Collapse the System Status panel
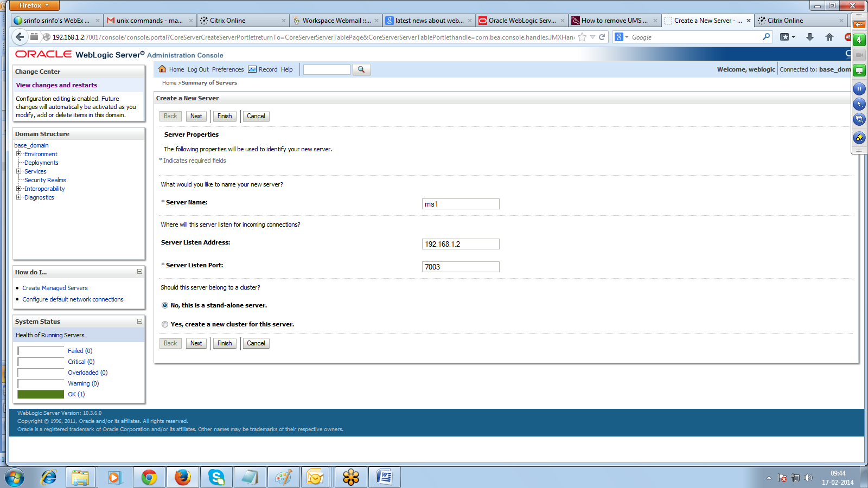The height and width of the screenshot is (488, 868). [140, 321]
